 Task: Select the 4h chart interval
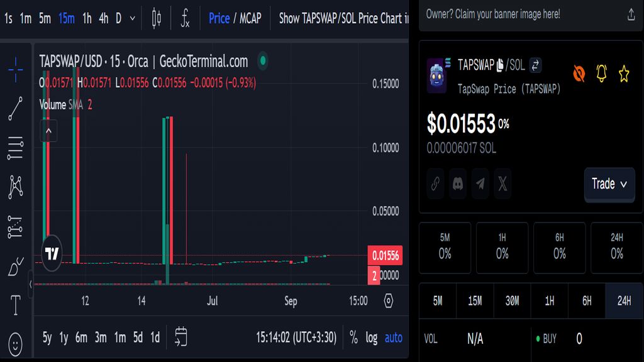104,18
